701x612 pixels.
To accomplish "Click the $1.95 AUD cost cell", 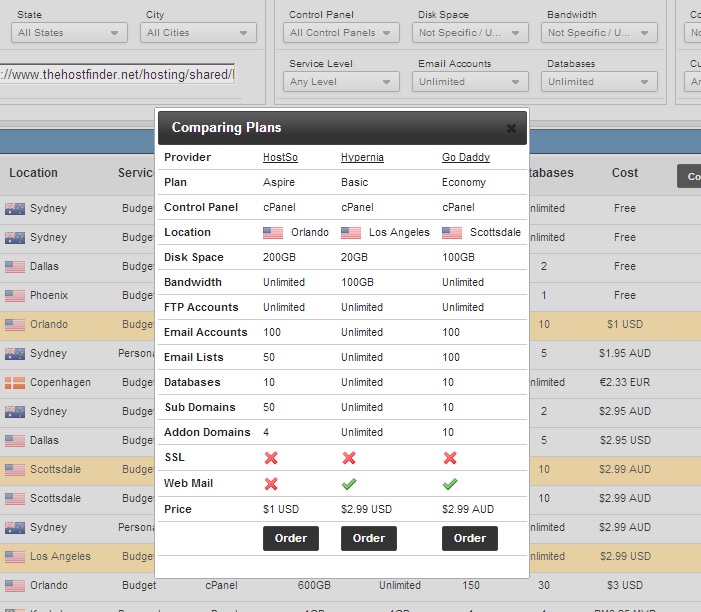I will [x=625, y=354].
